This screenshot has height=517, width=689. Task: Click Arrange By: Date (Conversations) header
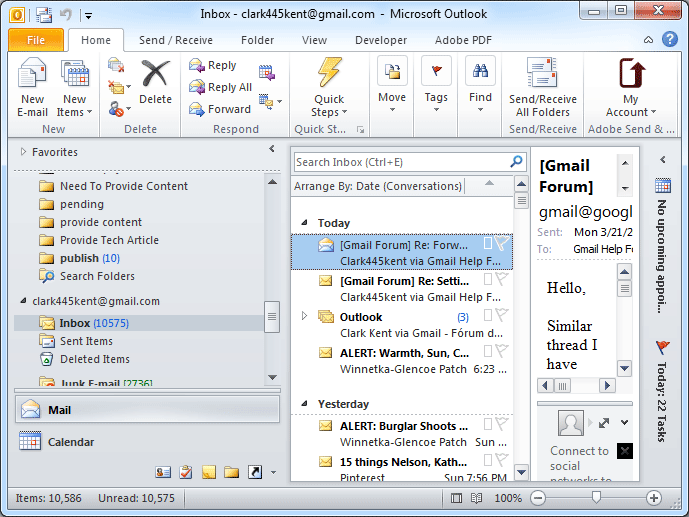coord(378,186)
